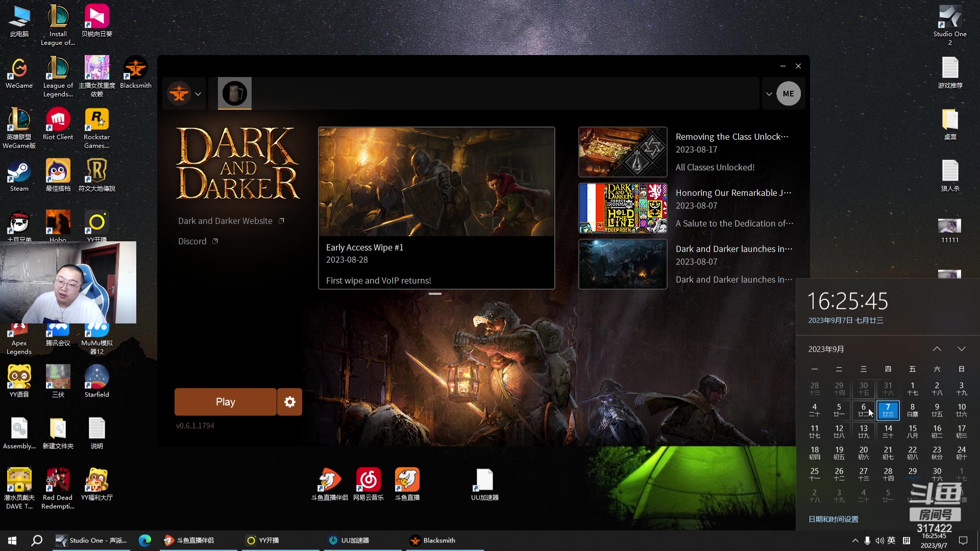Open Removing the Class Unlock news thumbnail
The width and height of the screenshot is (980, 551).
click(622, 152)
